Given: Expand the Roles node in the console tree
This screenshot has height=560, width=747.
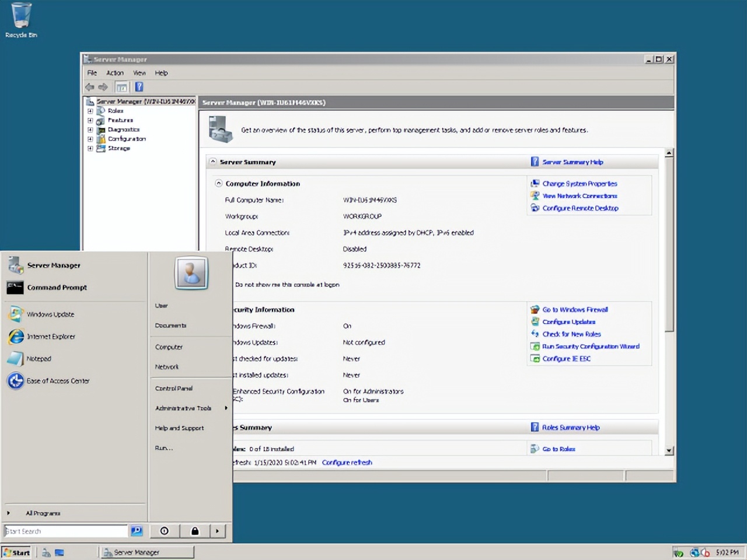Looking at the screenshot, I should [x=90, y=110].
